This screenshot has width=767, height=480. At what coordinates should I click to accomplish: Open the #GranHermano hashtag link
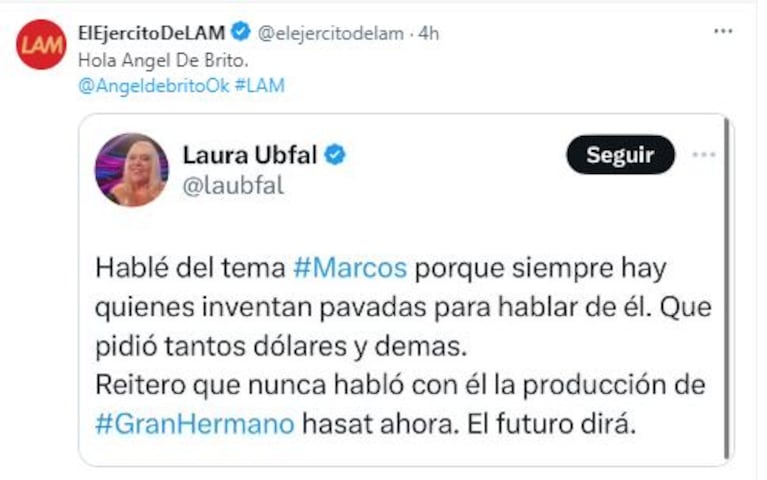[195, 424]
